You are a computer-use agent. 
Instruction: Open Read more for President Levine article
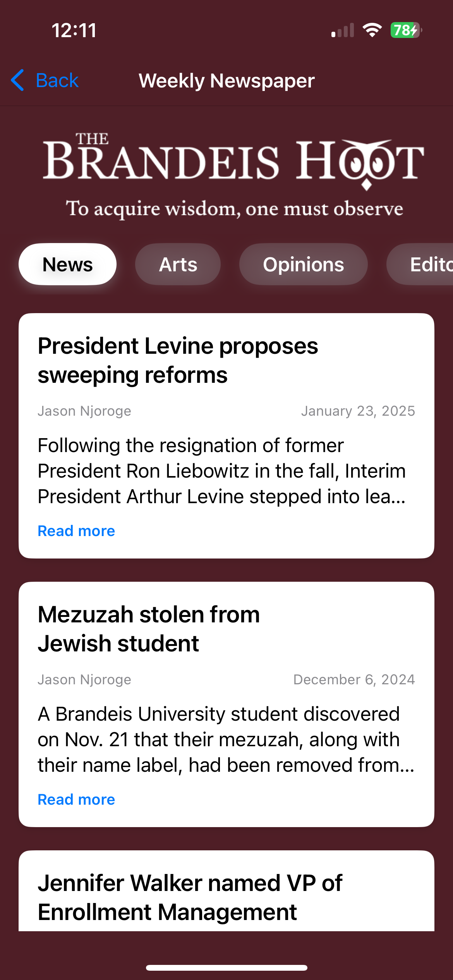pyautogui.click(x=76, y=531)
